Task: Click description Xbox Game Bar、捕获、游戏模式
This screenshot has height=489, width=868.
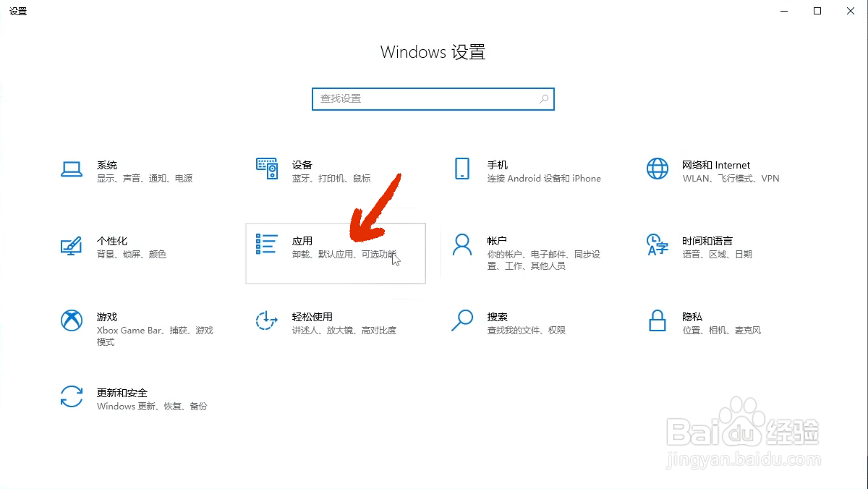Action: pos(155,336)
